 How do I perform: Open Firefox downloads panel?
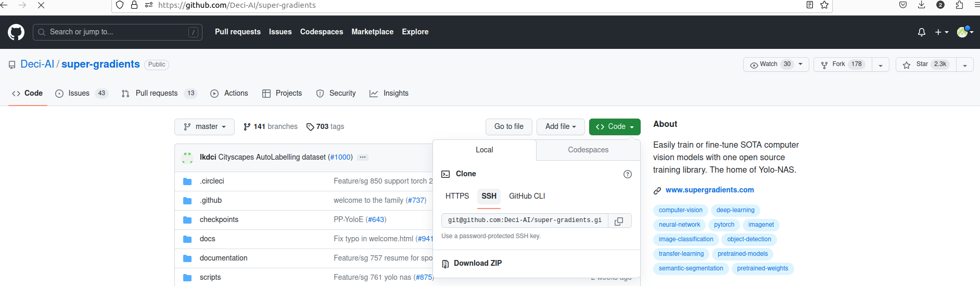pyautogui.click(x=921, y=5)
